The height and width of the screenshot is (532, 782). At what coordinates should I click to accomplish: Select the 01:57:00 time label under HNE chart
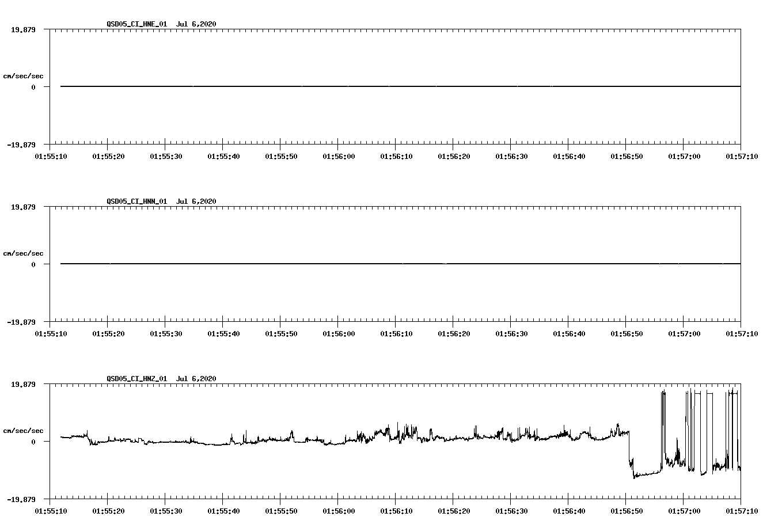[684, 156]
